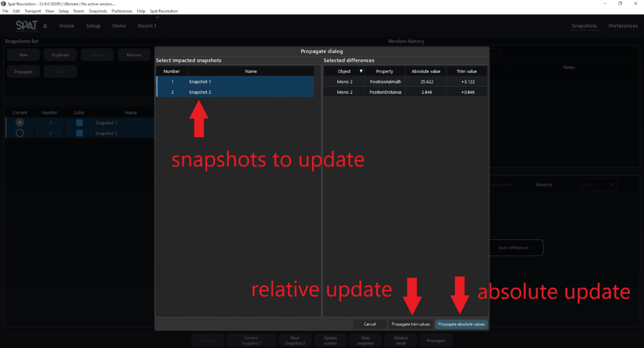The width and height of the screenshot is (644, 348).
Task: Open the Snapshots menu in the menu bar
Action: (97, 11)
